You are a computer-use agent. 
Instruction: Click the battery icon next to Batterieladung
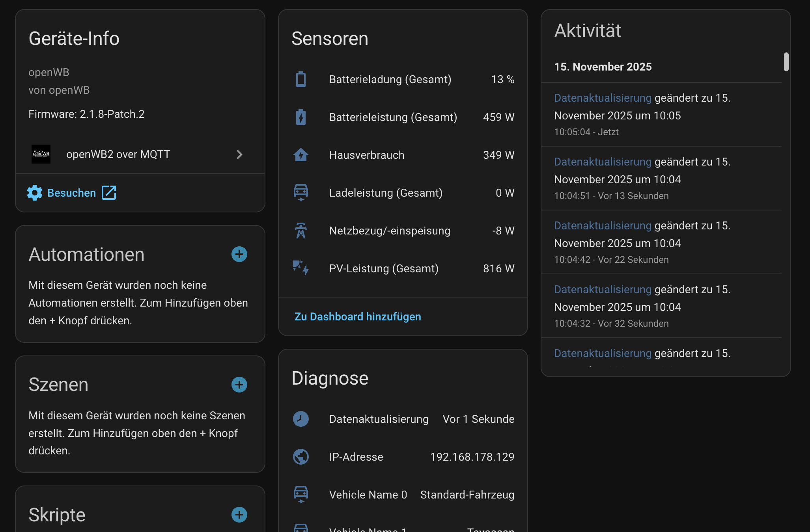pyautogui.click(x=301, y=79)
